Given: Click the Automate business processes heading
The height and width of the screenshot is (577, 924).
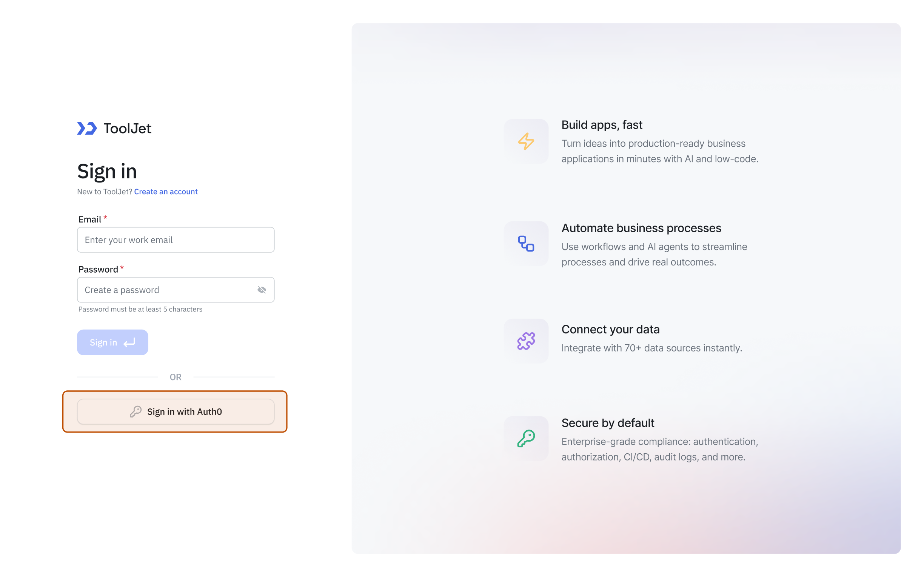Looking at the screenshot, I should pyautogui.click(x=641, y=228).
